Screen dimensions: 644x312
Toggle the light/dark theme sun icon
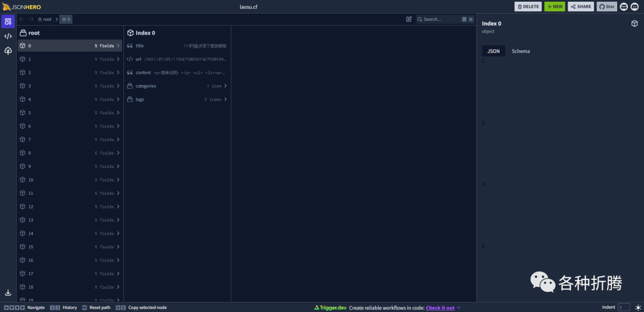638,307
